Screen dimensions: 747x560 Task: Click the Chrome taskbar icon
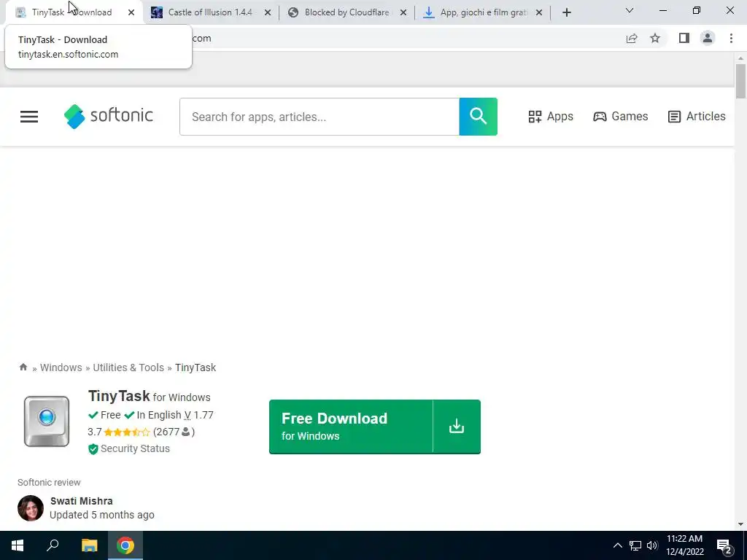point(125,545)
